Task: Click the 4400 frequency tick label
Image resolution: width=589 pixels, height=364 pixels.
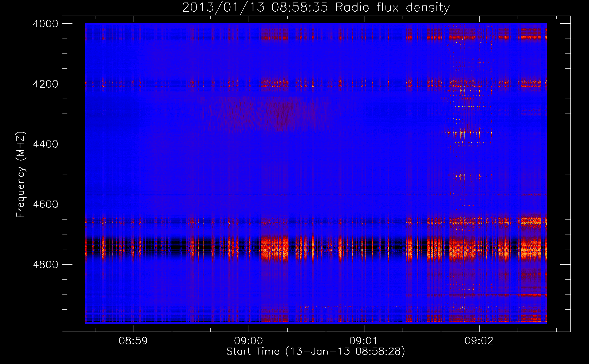Action: coord(46,144)
